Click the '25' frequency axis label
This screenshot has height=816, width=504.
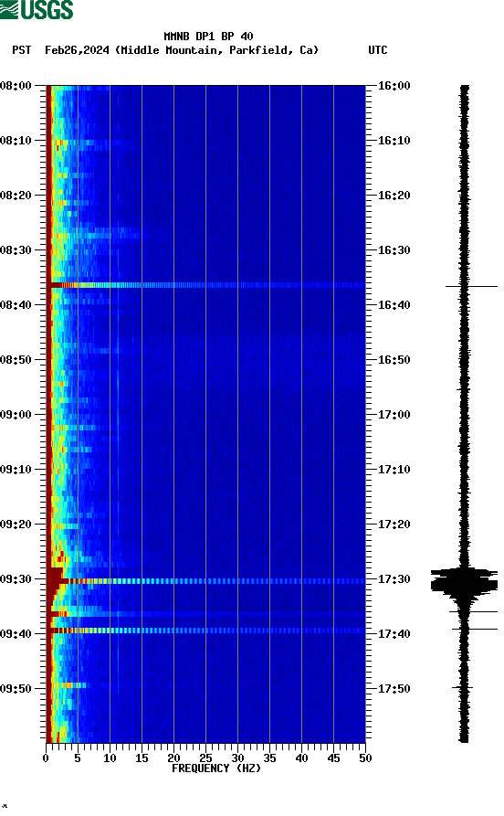coord(205,758)
